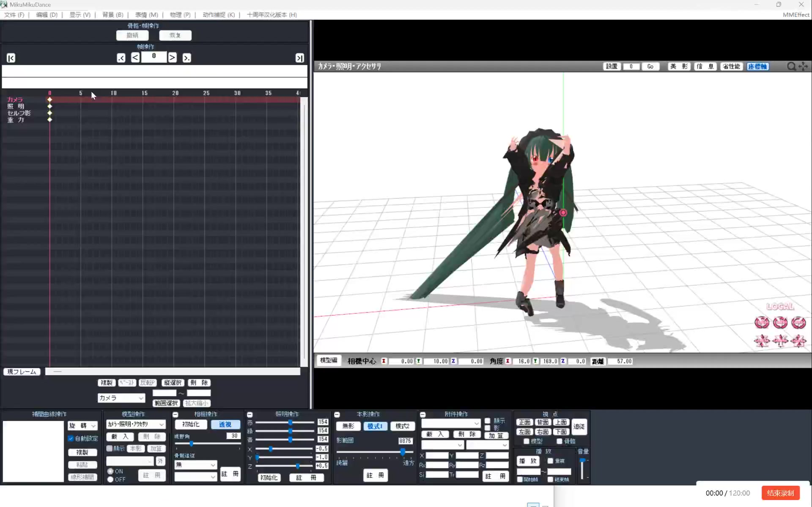Image resolution: width=812 pixels, height=507 pixels.
Task: Open the 物理 (P) menu
Action: click(180, 15)
